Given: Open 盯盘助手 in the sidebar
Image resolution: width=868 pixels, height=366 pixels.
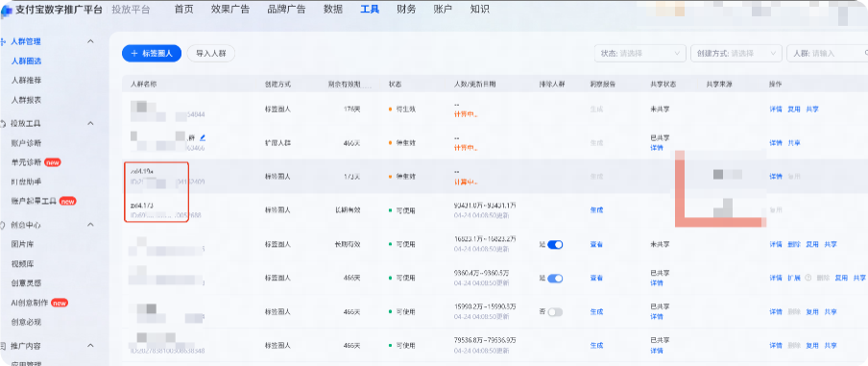Looking at the screenshot, I should click(26, 182).
